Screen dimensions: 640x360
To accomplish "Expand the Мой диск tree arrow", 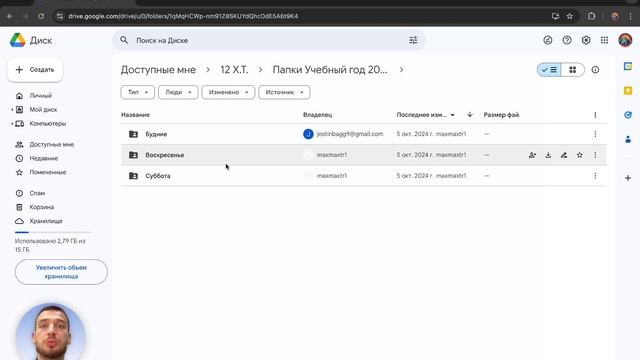I will (x=12, y=110).
